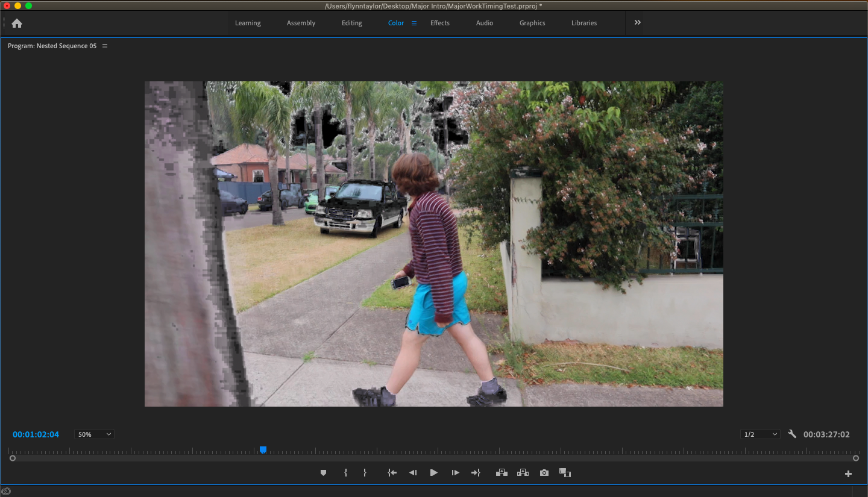Open Comparison View in the Program monitor

tap(565, 473)
